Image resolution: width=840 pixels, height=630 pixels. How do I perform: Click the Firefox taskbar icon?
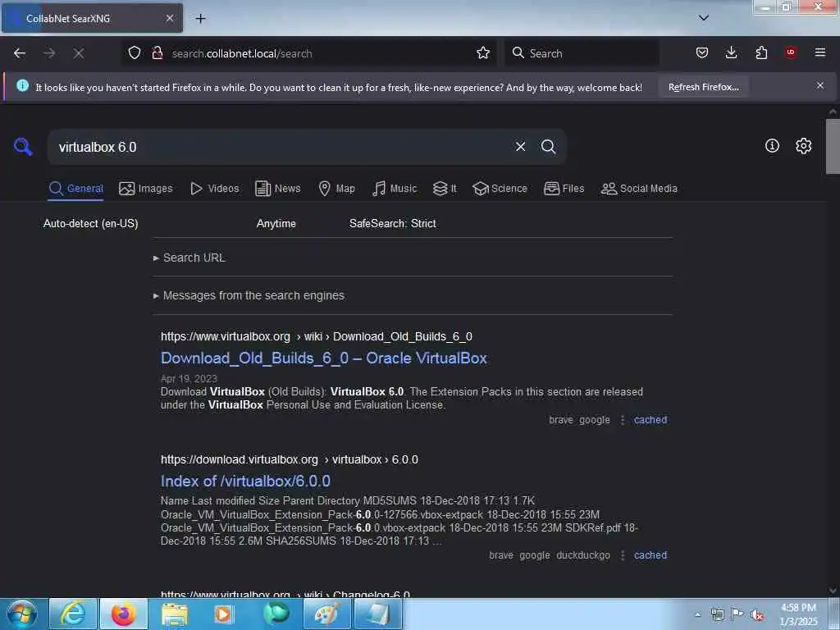tap(124, 614)
